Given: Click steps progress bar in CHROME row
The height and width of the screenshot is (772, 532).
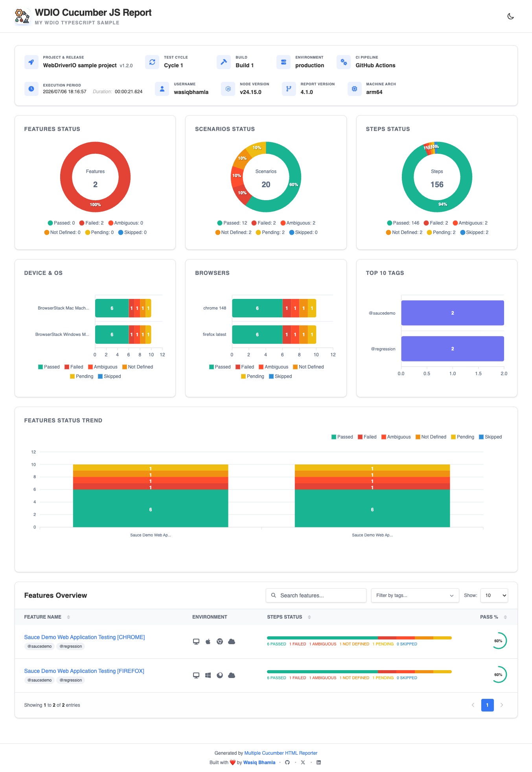Looking at the screenshot, I should click(359, 637).
